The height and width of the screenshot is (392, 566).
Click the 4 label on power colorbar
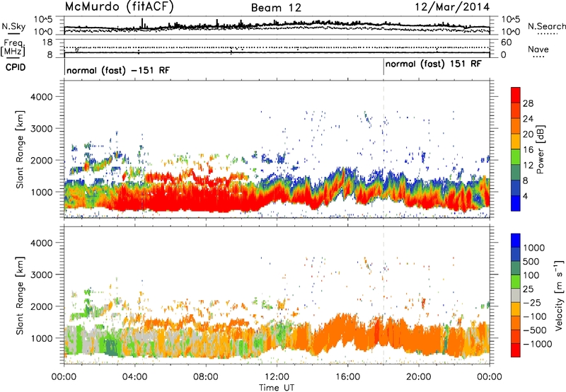[525, 196]
